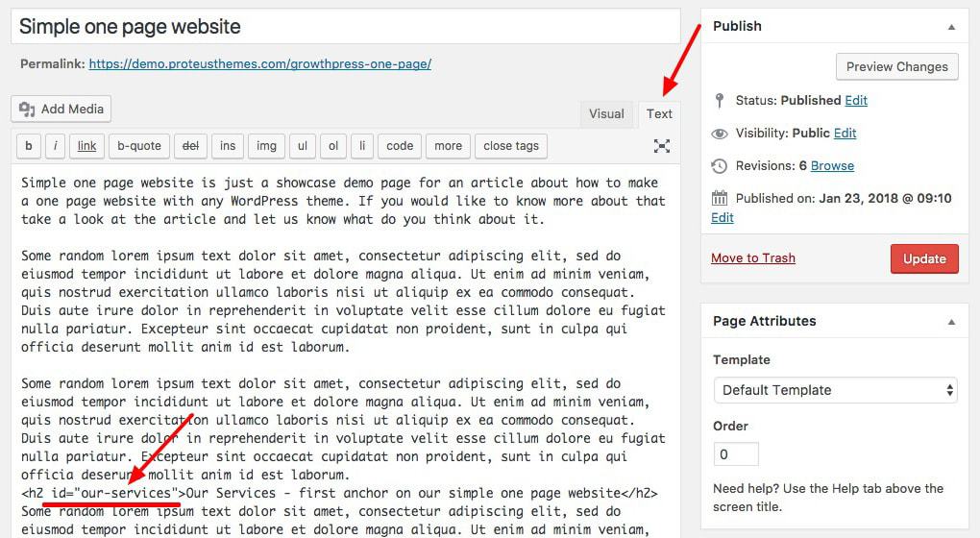Click the Order label
Viewport: 980px width, 538px height.
pos(730,427)
